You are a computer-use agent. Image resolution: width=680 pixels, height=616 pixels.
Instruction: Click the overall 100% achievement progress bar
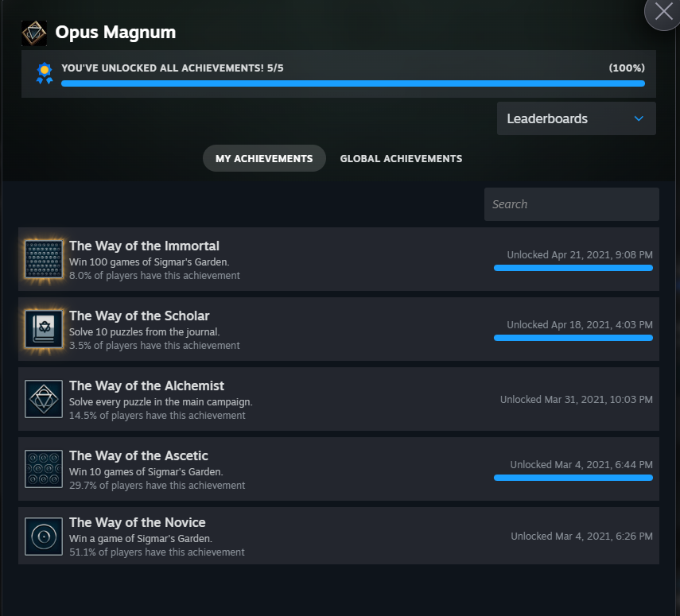(x=353, y=83)
